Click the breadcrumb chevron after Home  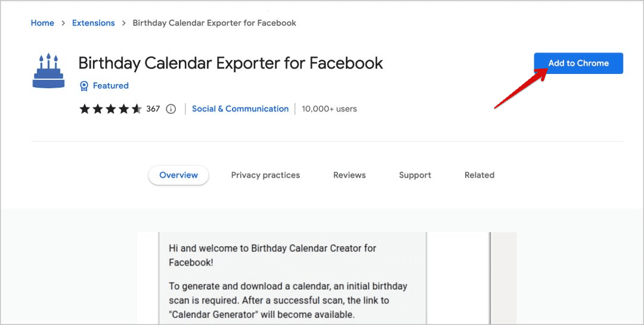coord(63,23)
